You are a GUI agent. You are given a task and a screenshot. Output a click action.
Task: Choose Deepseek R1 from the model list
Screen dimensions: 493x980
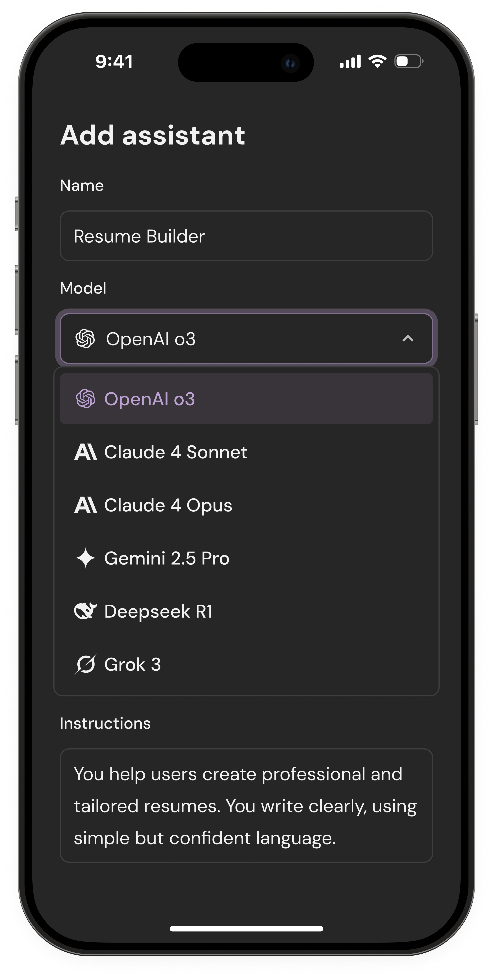coord(246,611)
